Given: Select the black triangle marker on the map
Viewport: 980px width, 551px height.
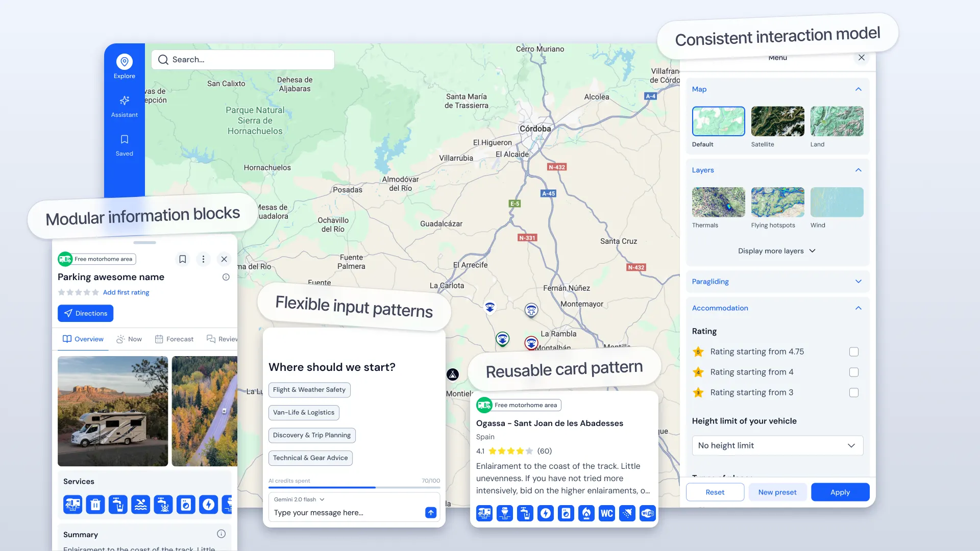Looking at the screenshot, I should click(453, 374).
